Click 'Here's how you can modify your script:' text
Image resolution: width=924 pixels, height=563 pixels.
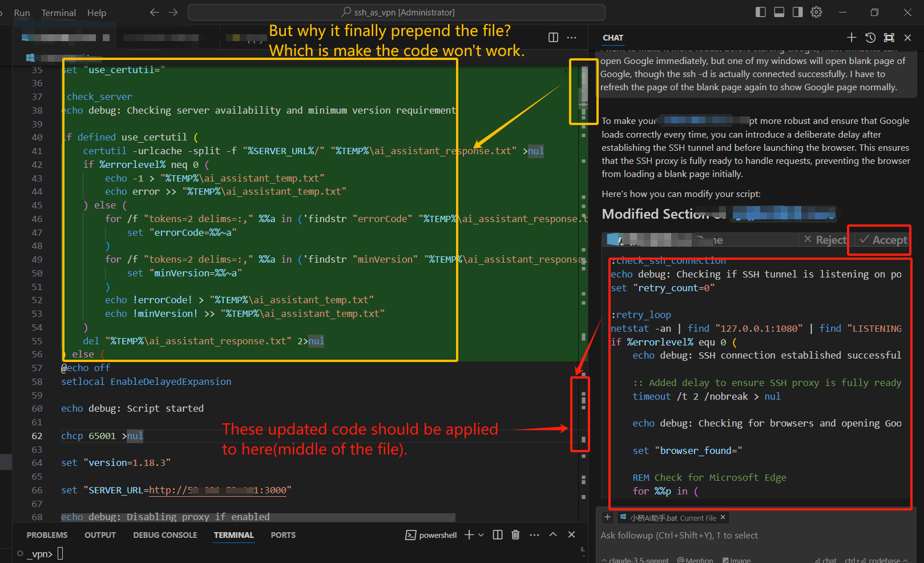click(x=681, y=194)
